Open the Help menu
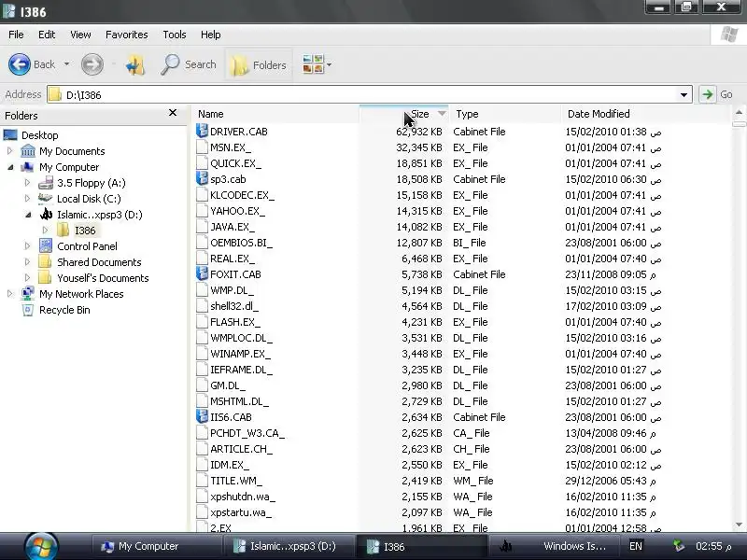 pos(211,35)
